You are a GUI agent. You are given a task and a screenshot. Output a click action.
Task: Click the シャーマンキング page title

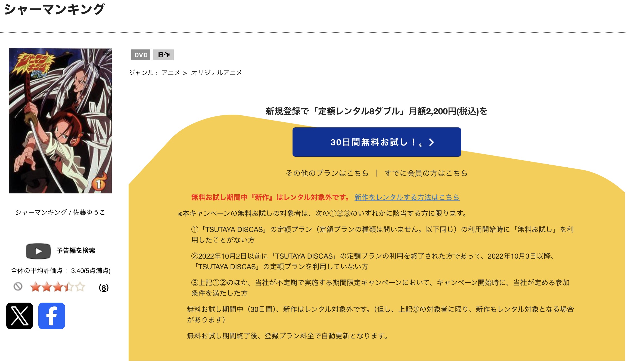[54, 9]
